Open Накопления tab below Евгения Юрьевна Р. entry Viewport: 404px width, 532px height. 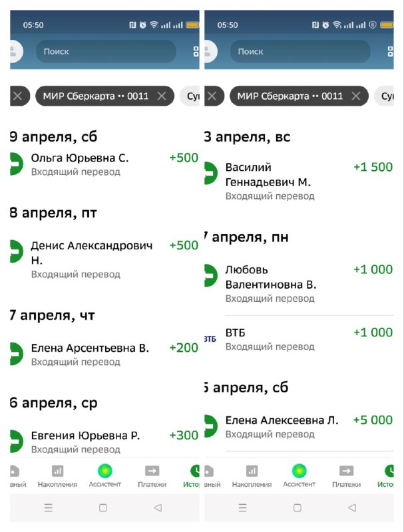point(57,475)
